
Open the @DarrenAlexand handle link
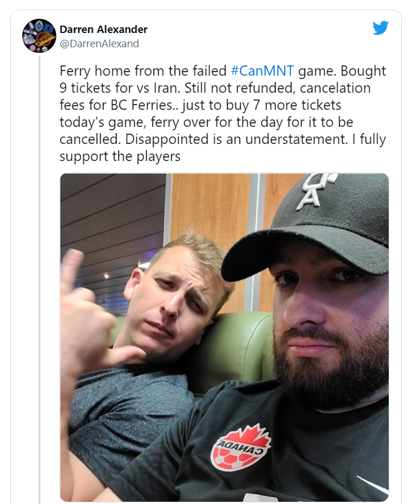[x=99, y=43]
